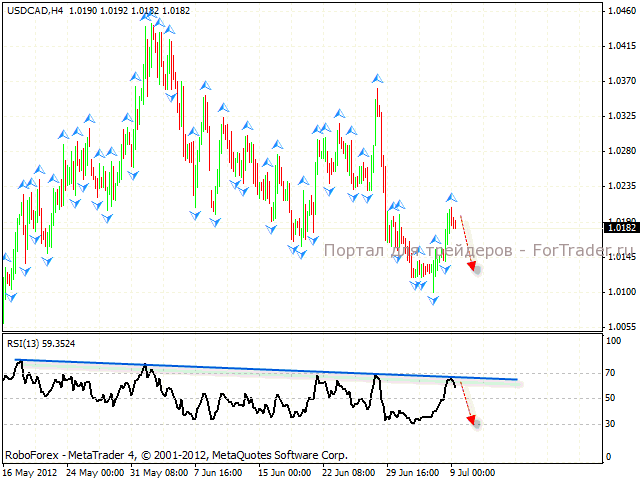The width and height of the screenshot is (640, 480).
Task: Select the RSI(13) 59.3524 indicator label
Action: [39, 343]
